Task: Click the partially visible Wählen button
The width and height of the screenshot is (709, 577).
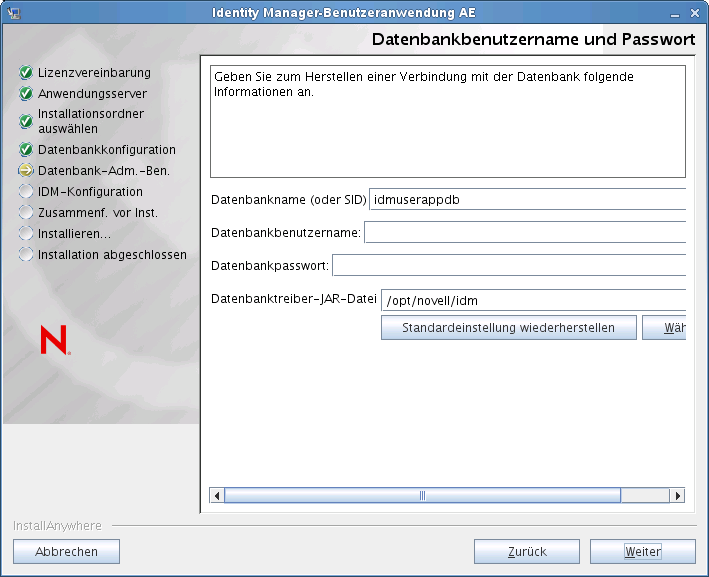Action: point(664,327)
